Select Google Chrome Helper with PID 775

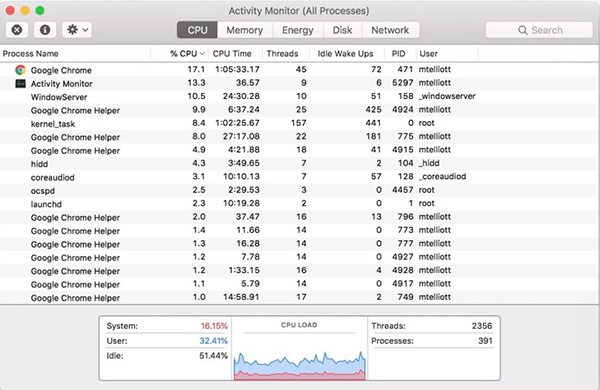click(x=299, y=137)
